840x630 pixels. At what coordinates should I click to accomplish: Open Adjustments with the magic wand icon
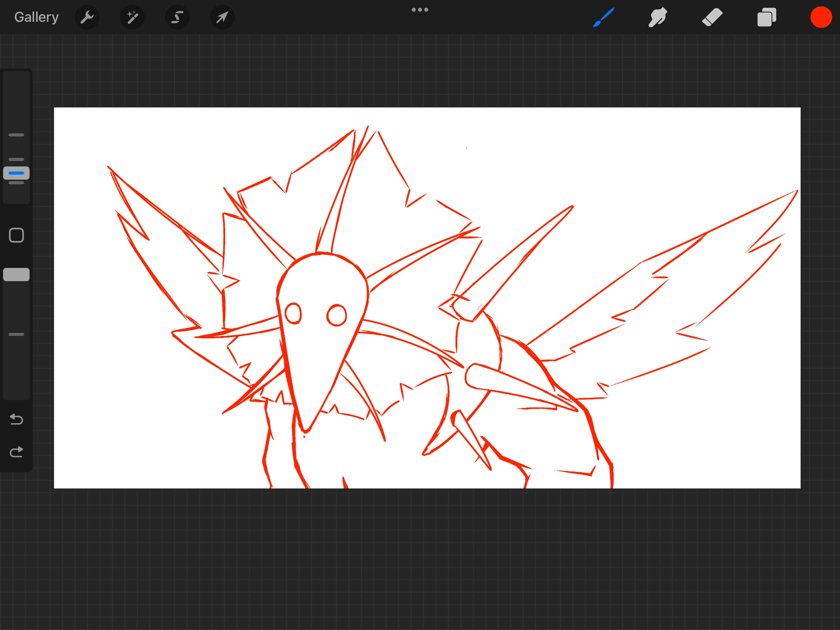(132, 17)
